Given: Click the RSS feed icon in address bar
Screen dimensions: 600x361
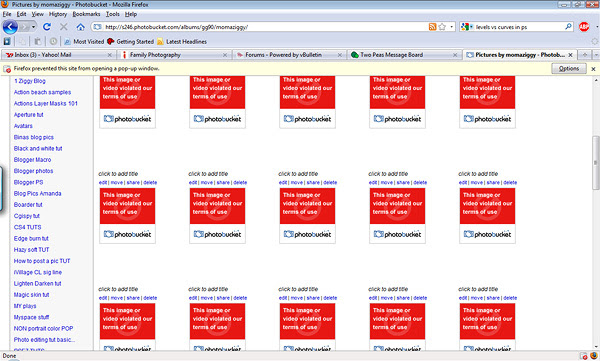Looking at the screenshot, I should point(432,27).
